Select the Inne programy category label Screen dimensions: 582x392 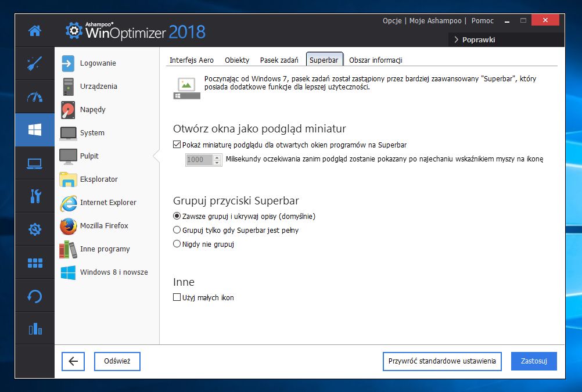point(105,249)
